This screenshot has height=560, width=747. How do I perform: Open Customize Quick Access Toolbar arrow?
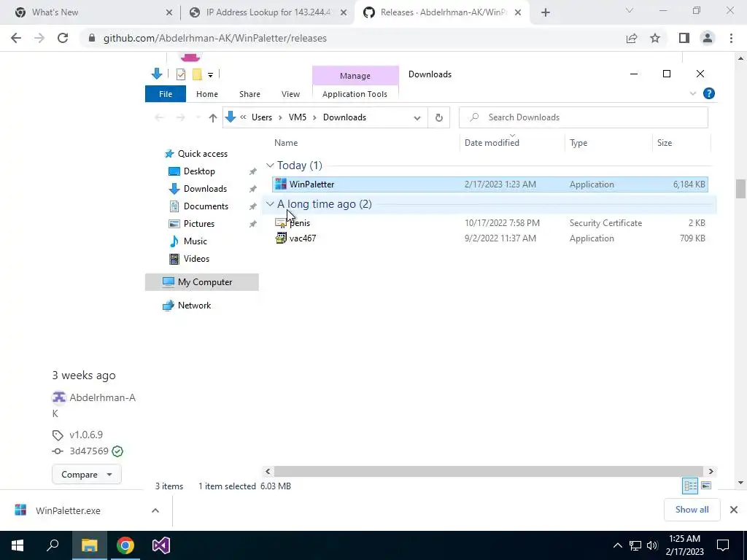tap(210, 75)
